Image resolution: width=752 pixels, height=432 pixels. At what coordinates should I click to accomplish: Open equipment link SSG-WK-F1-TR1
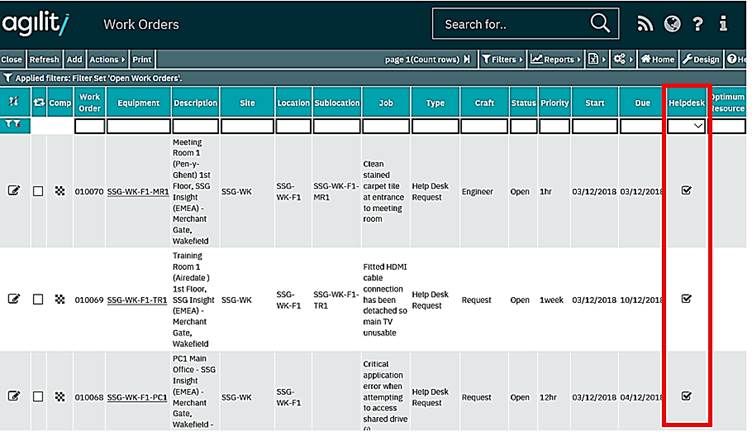point(138,299)
